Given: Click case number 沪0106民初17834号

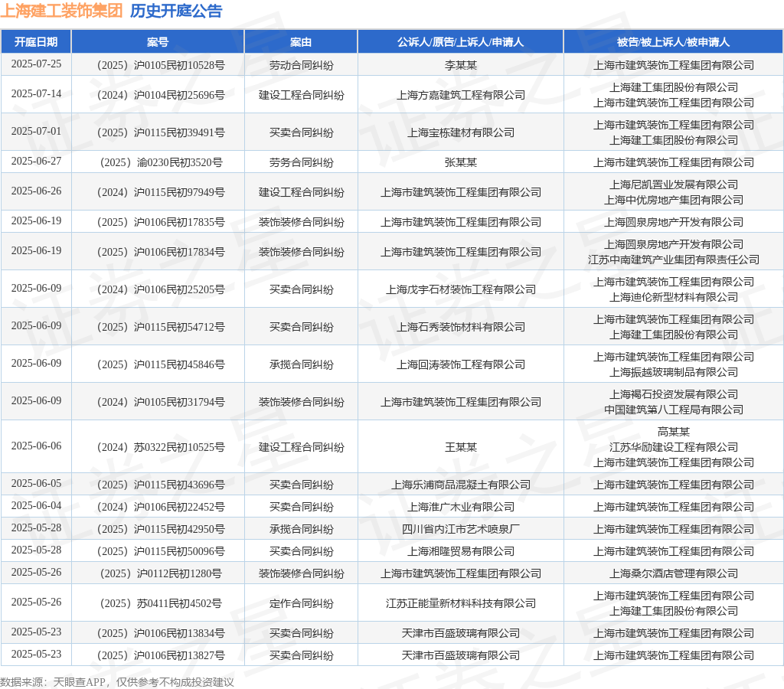Looking at the screenshot, I should 161,252.
